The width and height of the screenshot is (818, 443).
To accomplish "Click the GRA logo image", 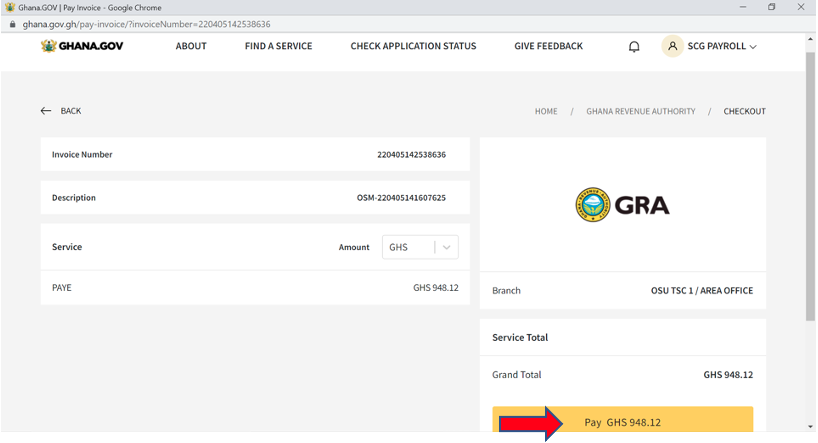I will (622, 205).
